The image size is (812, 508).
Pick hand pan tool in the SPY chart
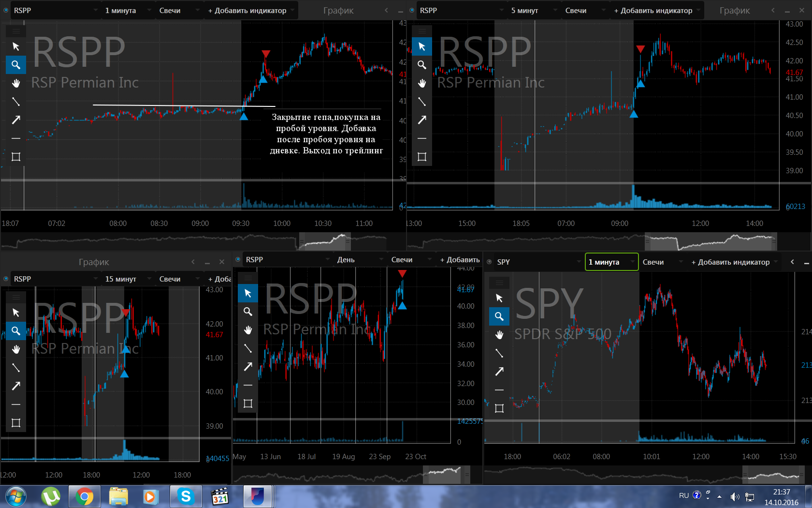(499, 335)
